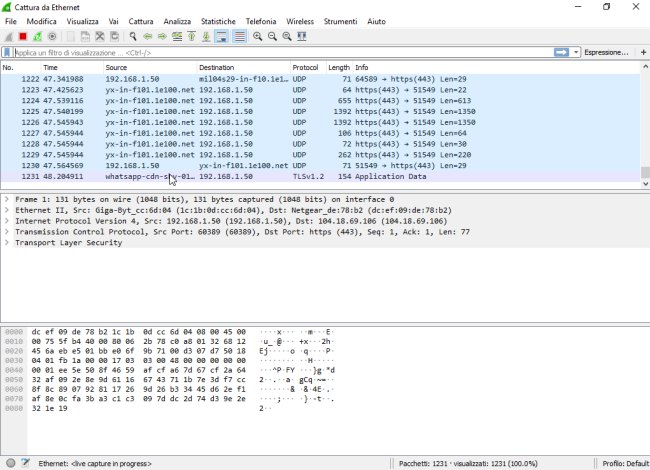Image resolution: width=650 pixels, height=470 pixels.
Task: Click the Pacchetti: 1231 status text
Action: (x=468, y=463)
